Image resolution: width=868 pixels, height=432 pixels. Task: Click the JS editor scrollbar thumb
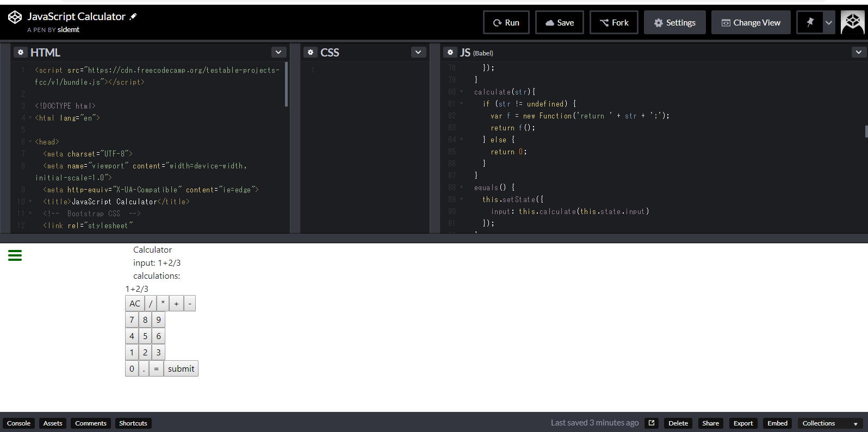866,132
